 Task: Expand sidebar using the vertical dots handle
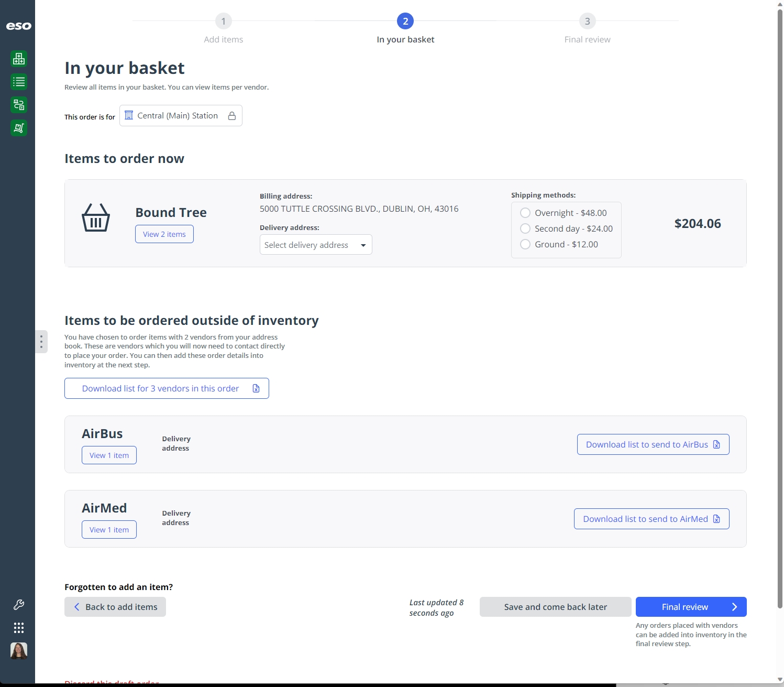(41, 342)
